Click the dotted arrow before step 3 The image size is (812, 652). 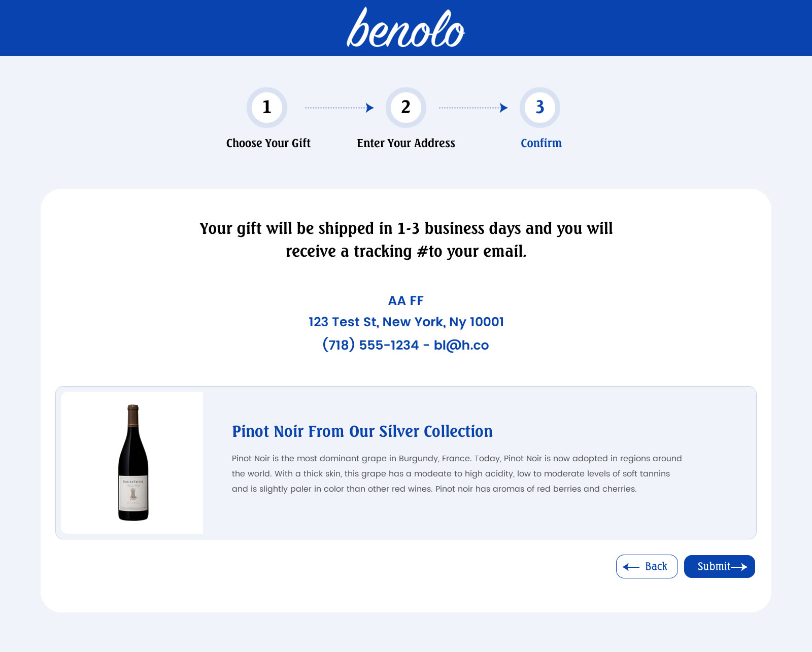[473, 108]
